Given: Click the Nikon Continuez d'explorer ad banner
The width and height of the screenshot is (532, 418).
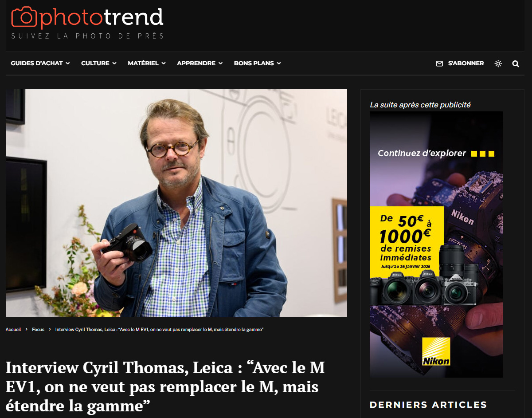Looking at the screenshot, I should coord(436,244).
